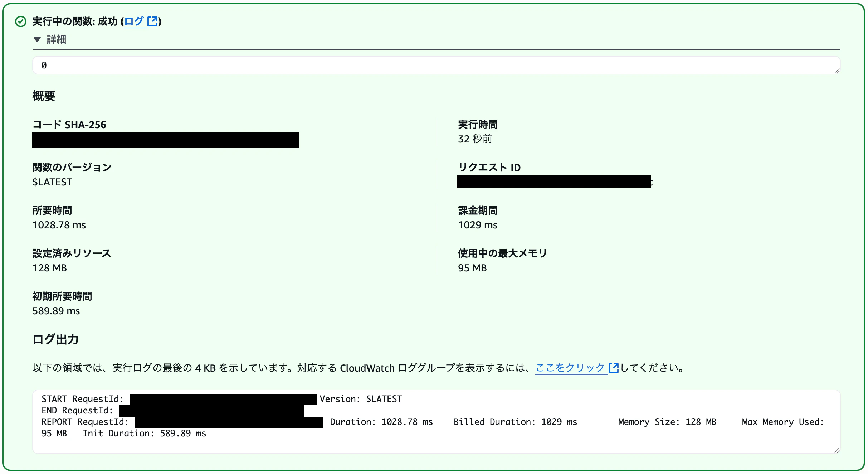
Task: Click the external icon after ここをクリック
Action: 613,368
